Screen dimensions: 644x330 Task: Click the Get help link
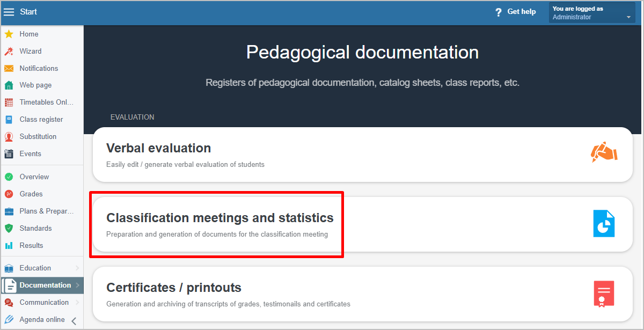click(x=516, y=12)
